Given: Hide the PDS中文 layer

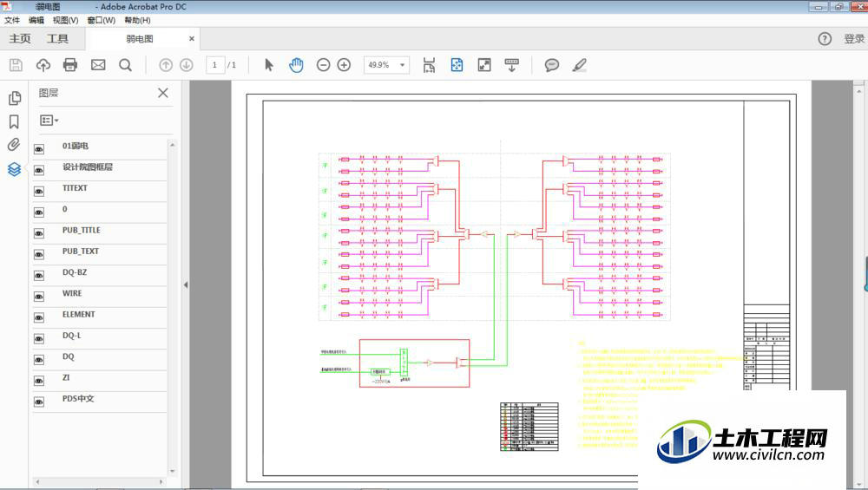Looking at the screenshot, I should pos(39,402).
